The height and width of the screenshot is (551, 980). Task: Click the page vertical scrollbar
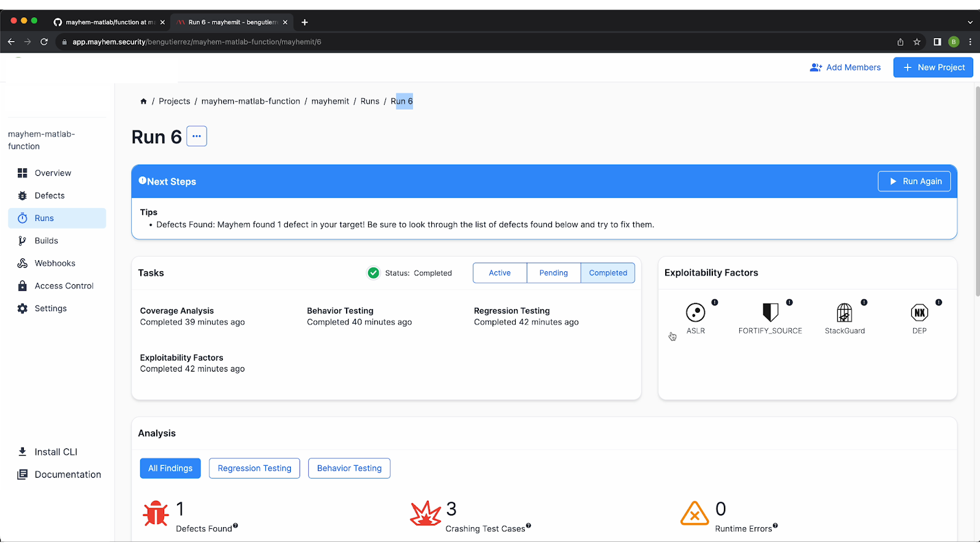point(977,191)
